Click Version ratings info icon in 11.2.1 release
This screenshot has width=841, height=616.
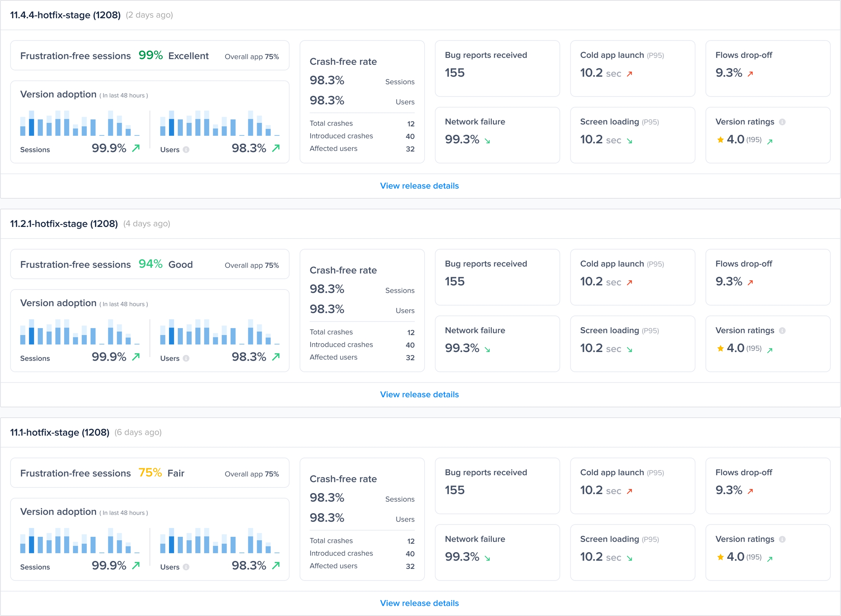click(782, 331)
